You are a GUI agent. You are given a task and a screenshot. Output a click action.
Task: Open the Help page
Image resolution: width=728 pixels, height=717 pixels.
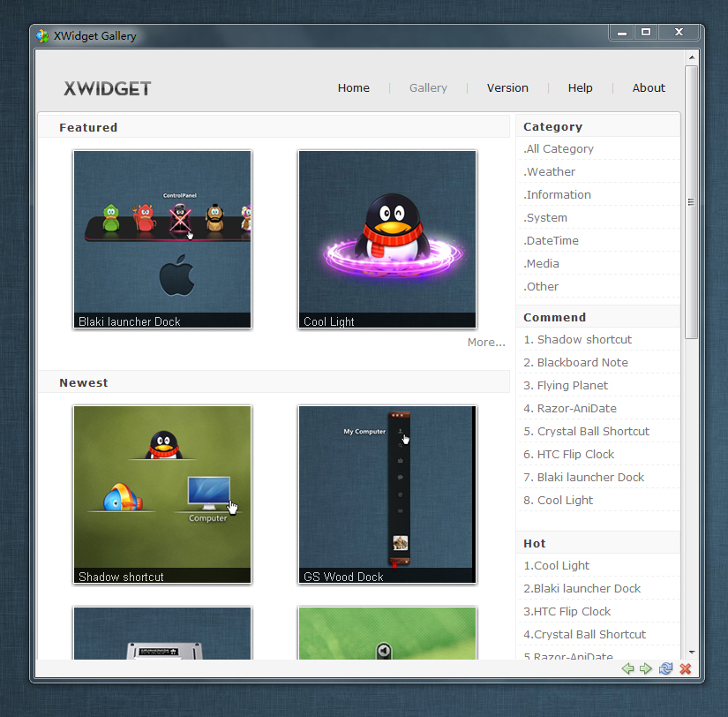580,87
